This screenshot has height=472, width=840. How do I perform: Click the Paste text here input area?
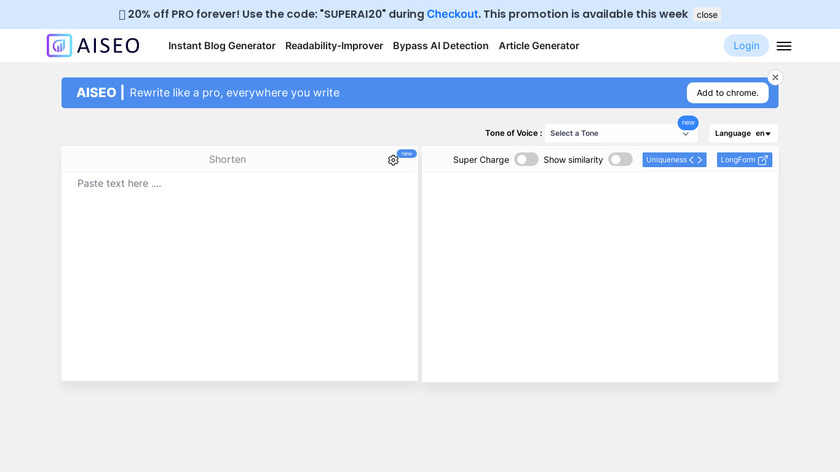pos(240,270)
